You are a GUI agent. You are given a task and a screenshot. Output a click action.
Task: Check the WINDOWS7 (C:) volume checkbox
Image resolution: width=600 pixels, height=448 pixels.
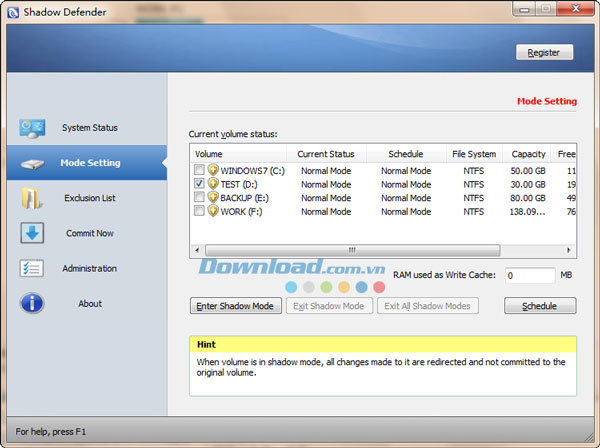[x=199, y=169]
